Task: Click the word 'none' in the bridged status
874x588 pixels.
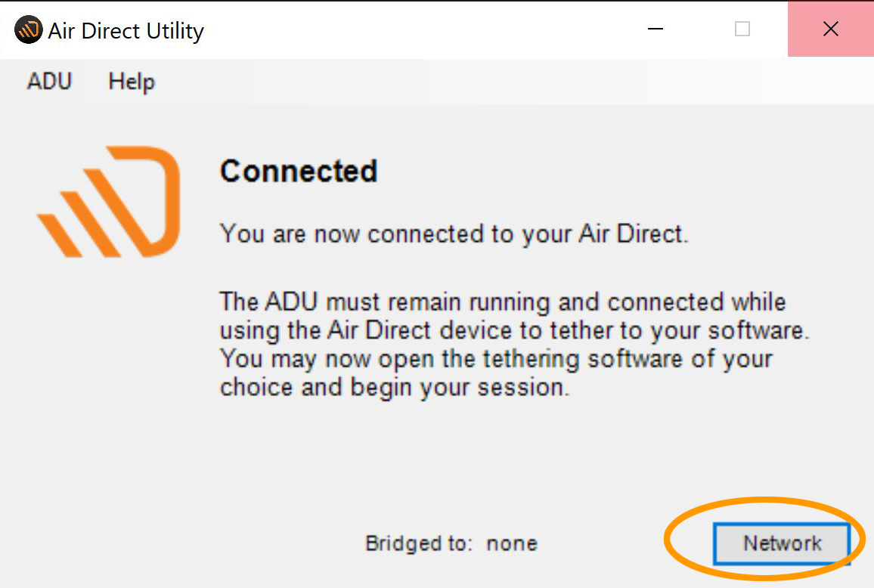Action: (x=512, y=543)
